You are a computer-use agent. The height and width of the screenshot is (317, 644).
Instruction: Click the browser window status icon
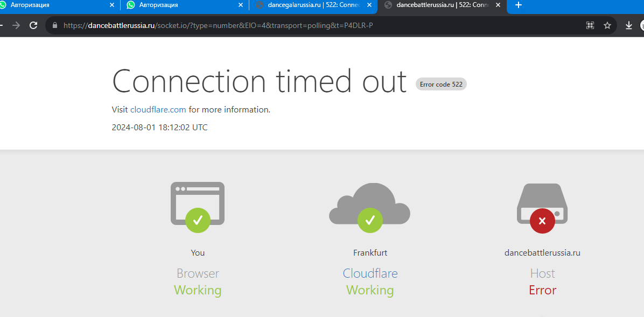(x=198, y=207)
